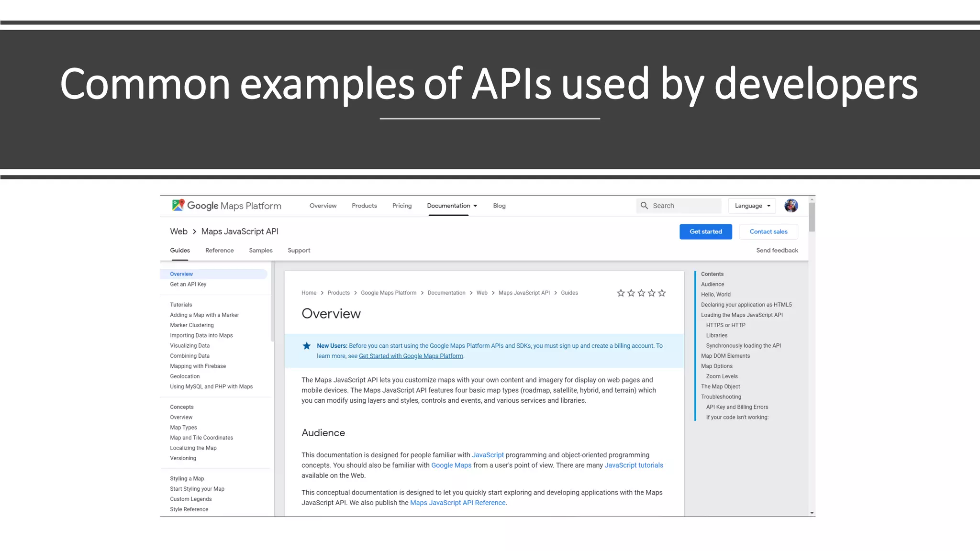Open Get Started with Google Maps Platform link
Viewport: 980px width, 551px height.
pyautogui.click(x=411, y=356)
